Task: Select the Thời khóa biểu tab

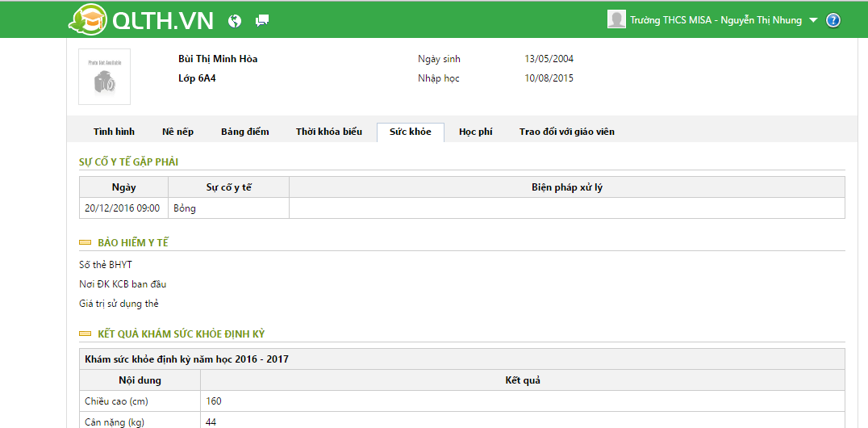Action: pos(328,132)
